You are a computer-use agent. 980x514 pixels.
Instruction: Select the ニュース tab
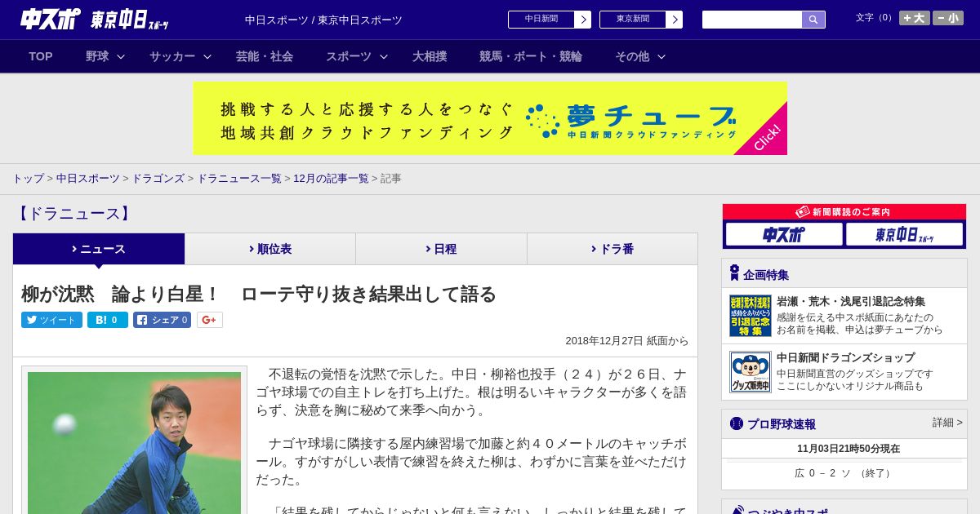click(x=99, y=249)
